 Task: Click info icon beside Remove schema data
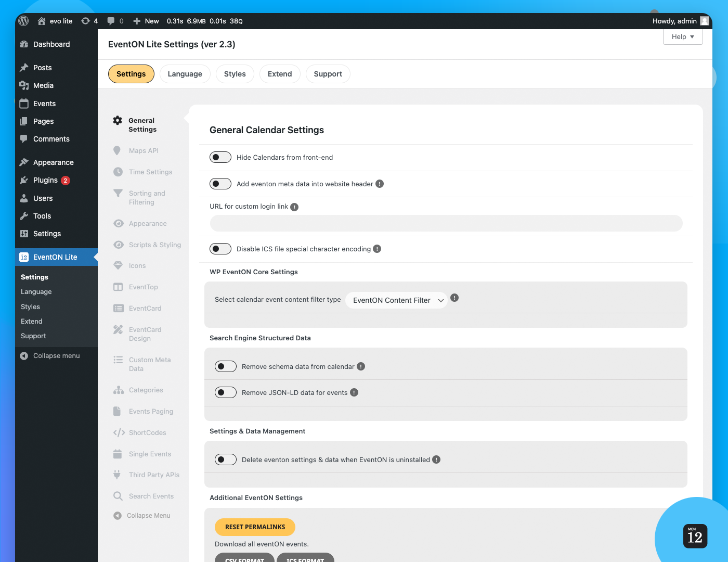[x=361, y=366]
